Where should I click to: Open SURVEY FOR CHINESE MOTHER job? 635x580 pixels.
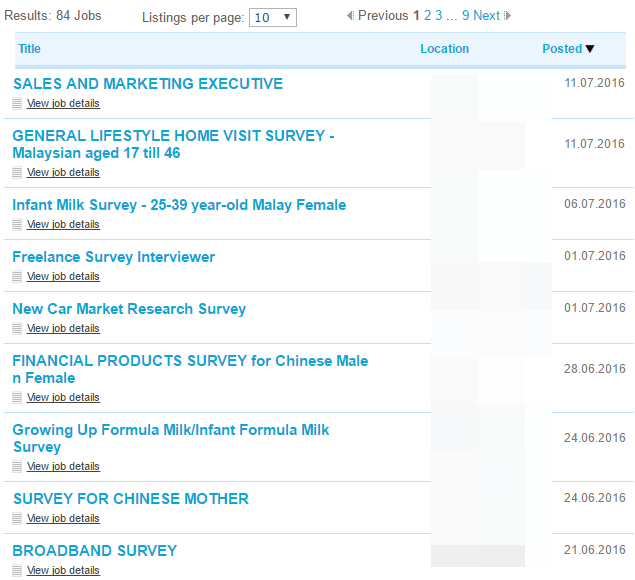(x=131, y=499)
